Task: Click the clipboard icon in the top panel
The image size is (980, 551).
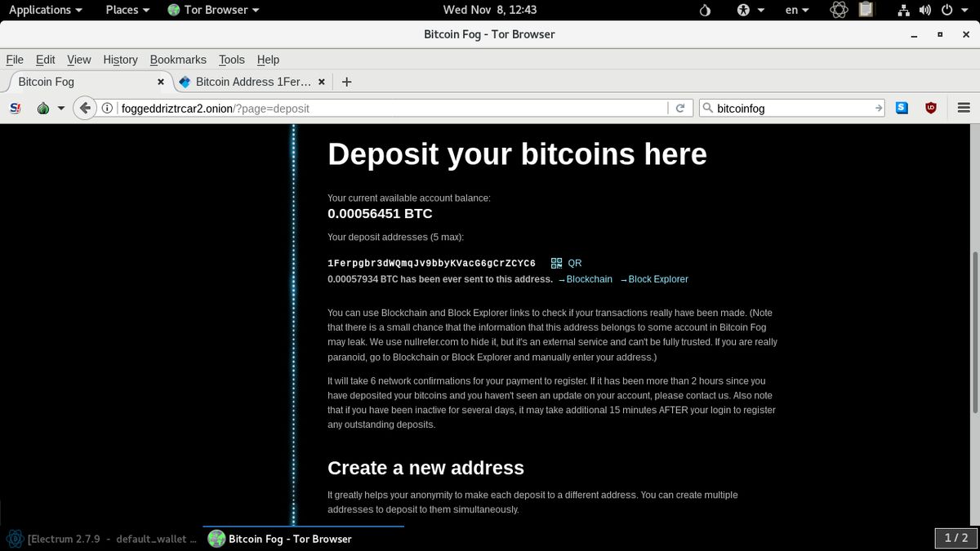Action: (865, 10)
